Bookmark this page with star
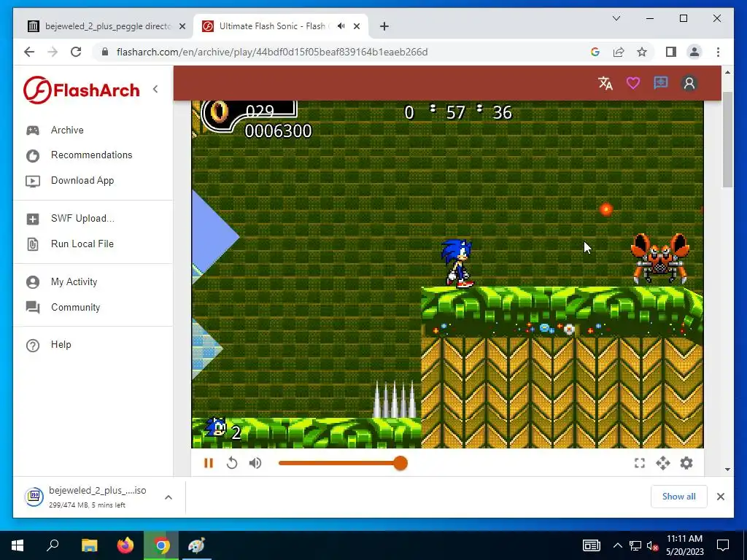The image size is (747, 560). (642, 52)
